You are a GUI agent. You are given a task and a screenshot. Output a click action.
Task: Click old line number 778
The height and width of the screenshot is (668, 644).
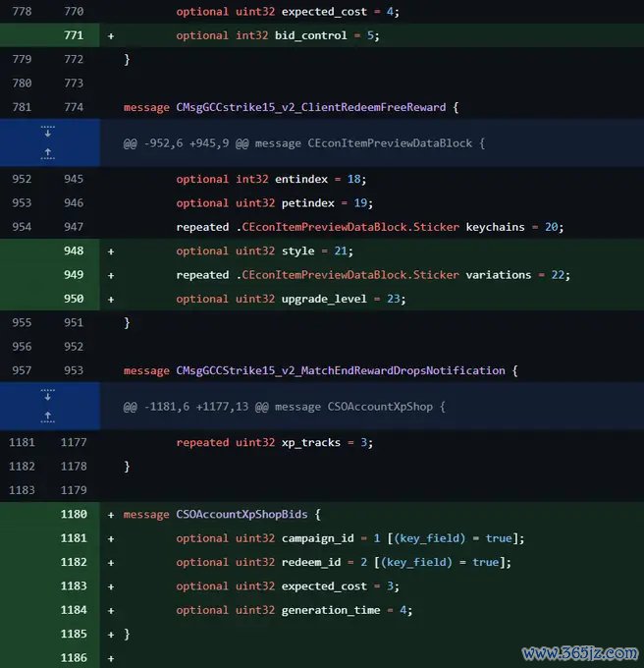pos(22,11)
